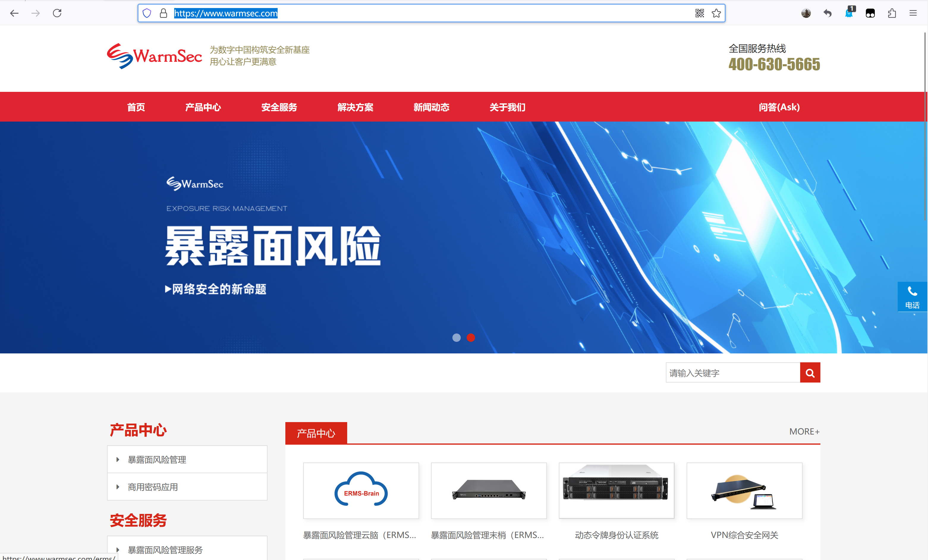The image size is (928, 560).
Task: Expand the 暴露面风险管理服务 sidebar item
Action: pyautogui.click(x=165, y=550)
